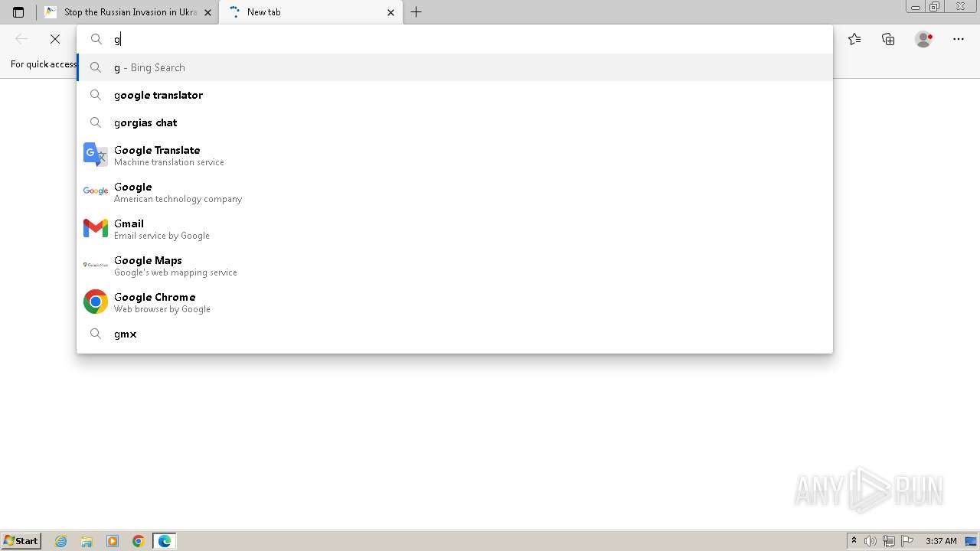Image resolution: width=980 pixels, height=551 pixels.
Task: Select the Google Maps suggestion
Action: coord(455,266)
